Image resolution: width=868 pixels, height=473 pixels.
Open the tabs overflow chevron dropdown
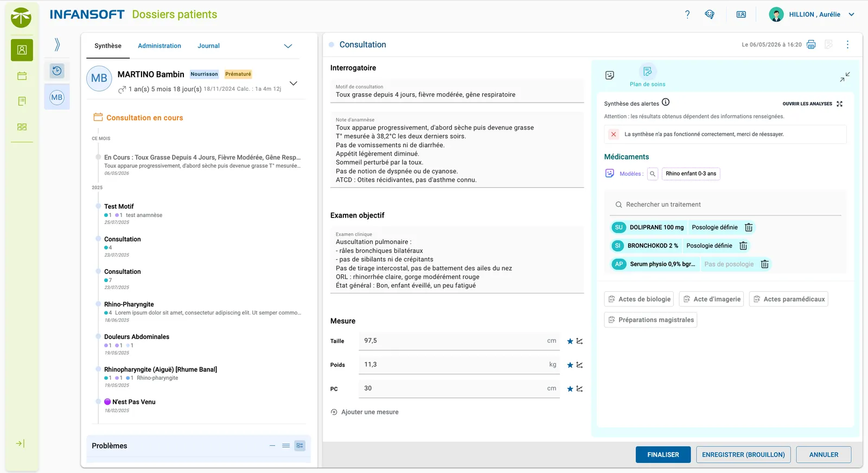(288, 46)
